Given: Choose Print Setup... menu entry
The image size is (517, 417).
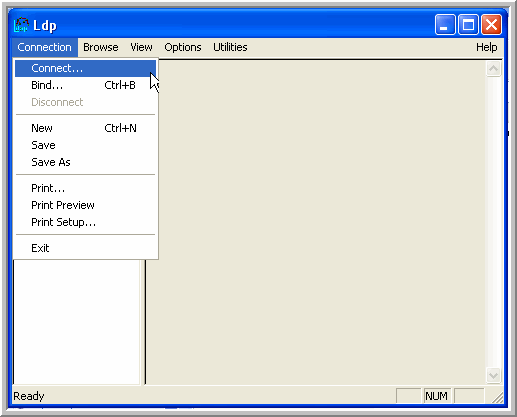Looking at the screenshot, I should coord(85,222).
